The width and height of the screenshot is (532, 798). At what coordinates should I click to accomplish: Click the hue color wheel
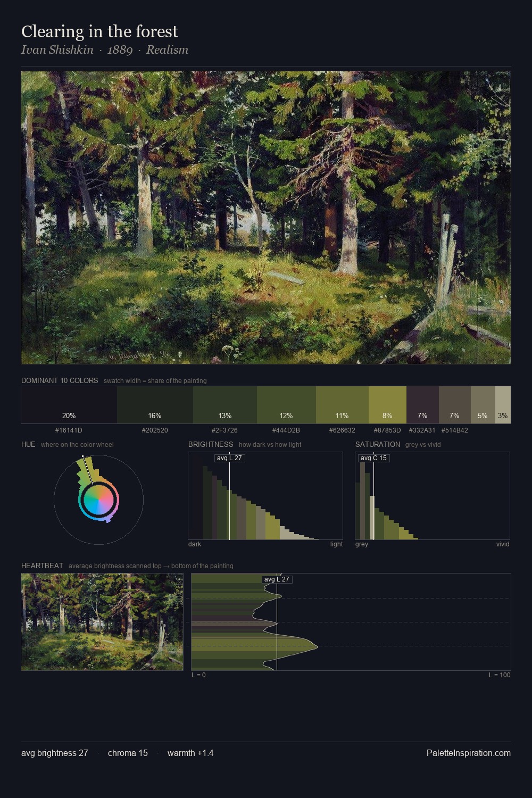pyautogui.click(x=98, y=500)
